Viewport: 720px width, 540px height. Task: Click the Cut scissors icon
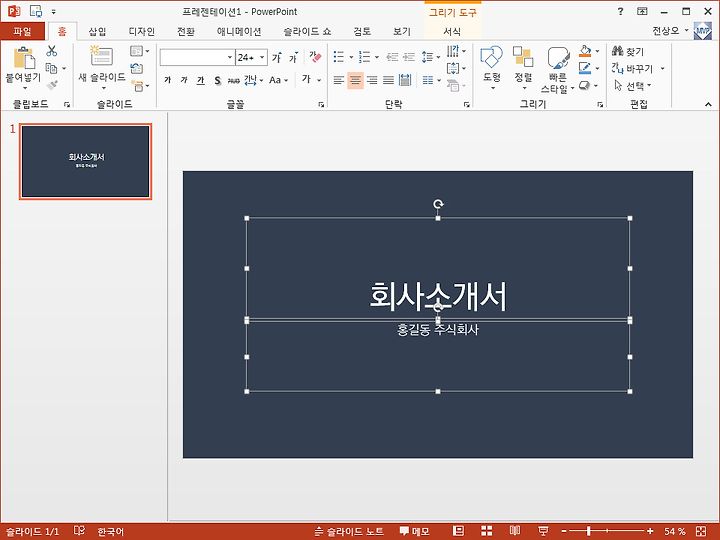point(51,51)
